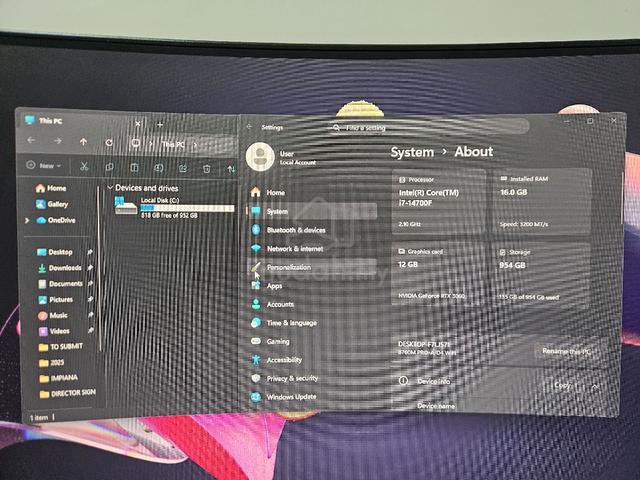The width and height of the screenshot is (640, 480).
Task: Open Home in Explorer navigation pane
Action: pyautogui.click(x=51, y=188)
